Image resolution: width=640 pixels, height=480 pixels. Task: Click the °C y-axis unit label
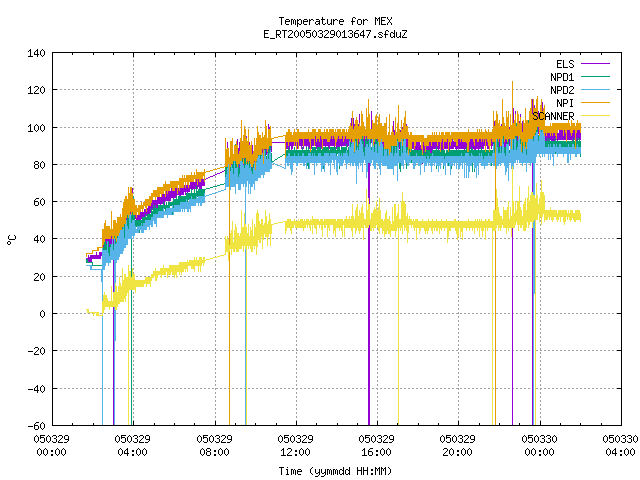[x=12, y=240]
